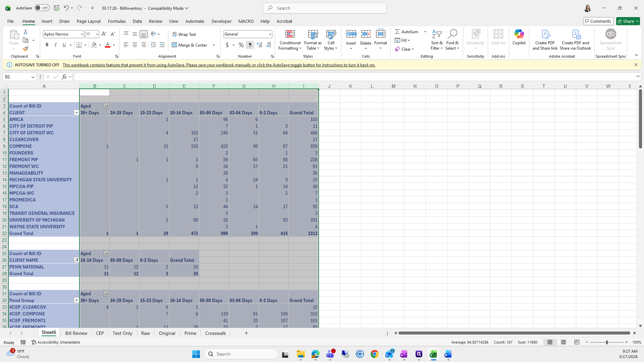Image resolution: width=644 pixels, height=362 pixels.
Task: Click the AutoSave warning message link
Action: [219, 65]
